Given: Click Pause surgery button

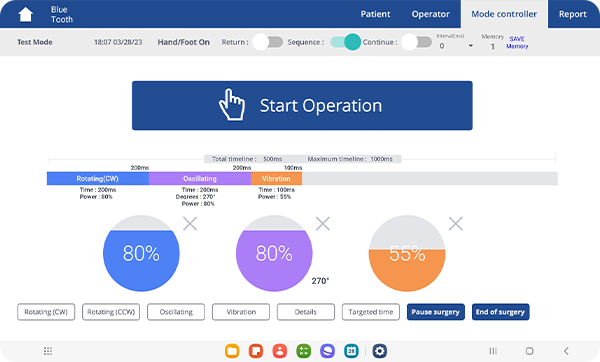Looking at the screenshot, I should [x=435, y=312].
